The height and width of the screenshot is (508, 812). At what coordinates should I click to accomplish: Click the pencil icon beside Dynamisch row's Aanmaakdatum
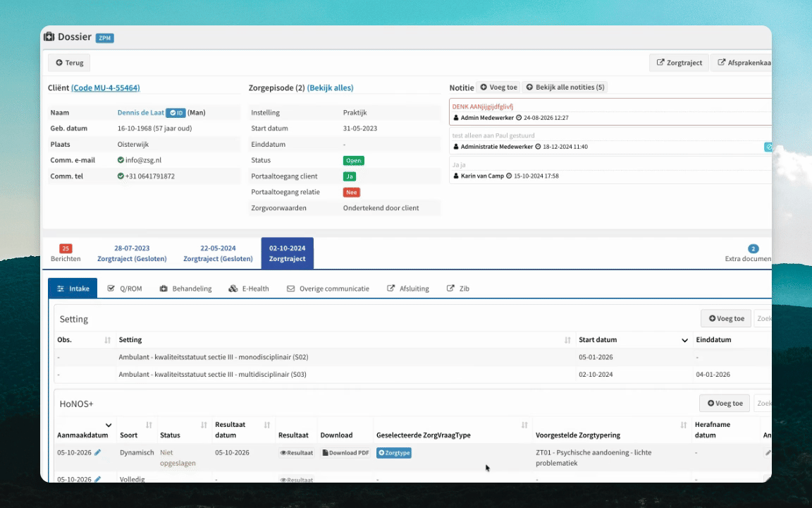(x=97, y=452)
